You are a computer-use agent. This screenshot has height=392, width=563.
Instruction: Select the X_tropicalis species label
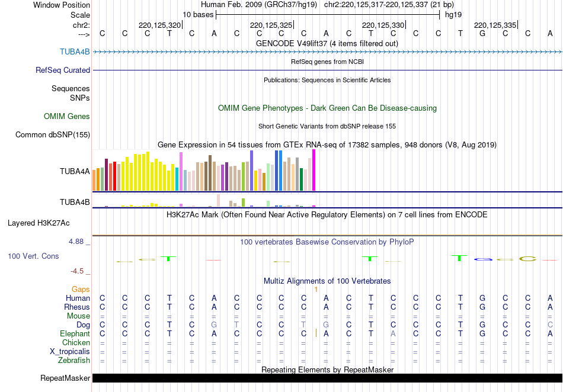(70, 351)
